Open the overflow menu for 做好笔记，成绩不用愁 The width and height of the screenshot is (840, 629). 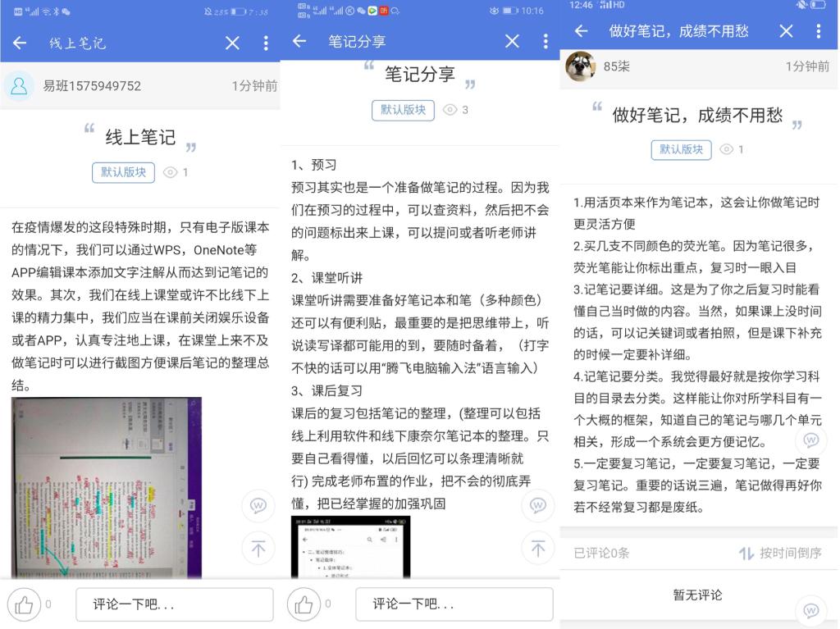818,31
